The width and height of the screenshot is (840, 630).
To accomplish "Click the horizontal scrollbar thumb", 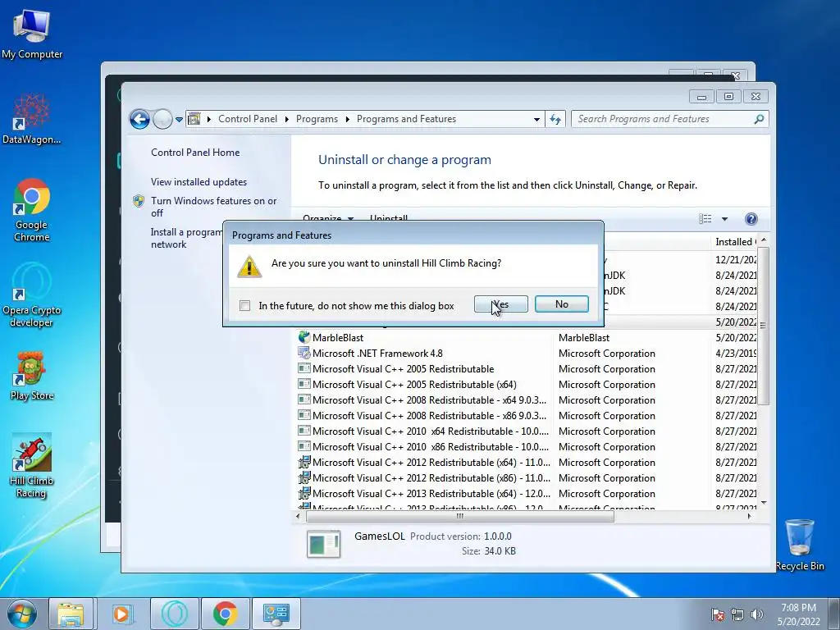I will [x=459, y=517].
